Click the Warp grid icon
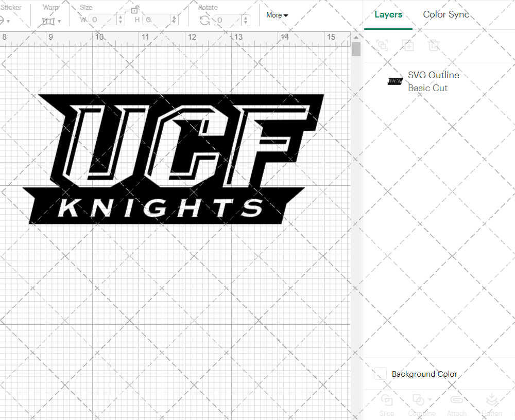 tap(48, 21)
